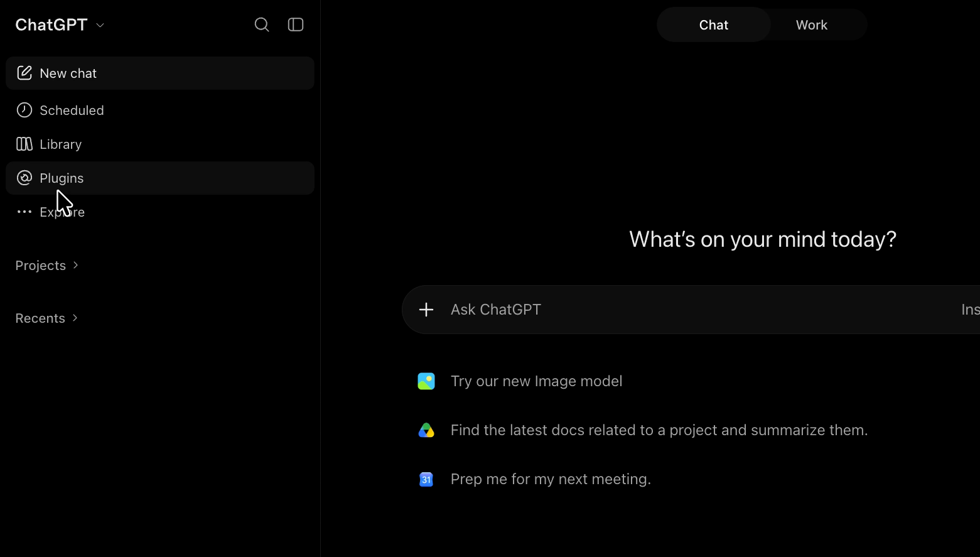This screenshot has height=557, width=980.
Task: Open the search icon in sidebar
Action: [262, 24]
